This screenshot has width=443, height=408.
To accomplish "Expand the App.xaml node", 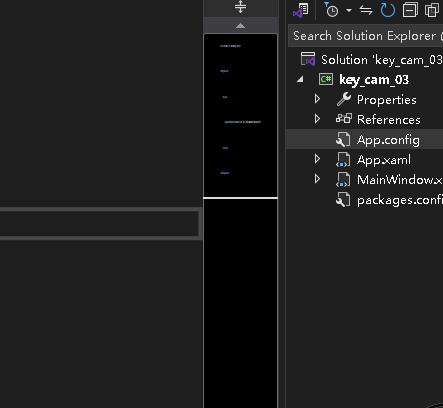I will 317,159.
